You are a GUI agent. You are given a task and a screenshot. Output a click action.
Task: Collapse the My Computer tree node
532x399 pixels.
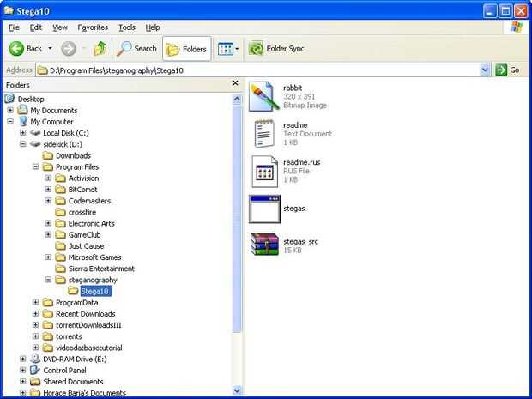tap(10, 122)
